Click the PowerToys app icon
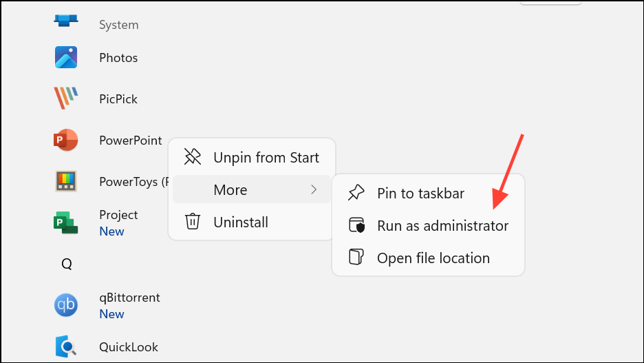The width and height of the screenshot is (644, 363). [x=66, y=182]
